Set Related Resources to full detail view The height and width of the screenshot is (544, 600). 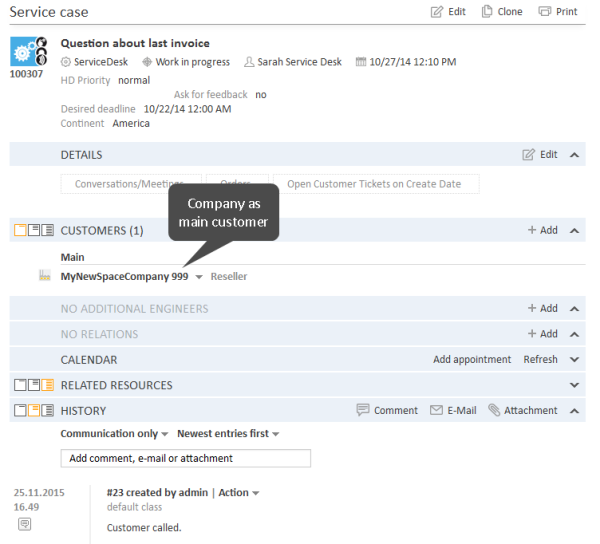pos(47,385)
